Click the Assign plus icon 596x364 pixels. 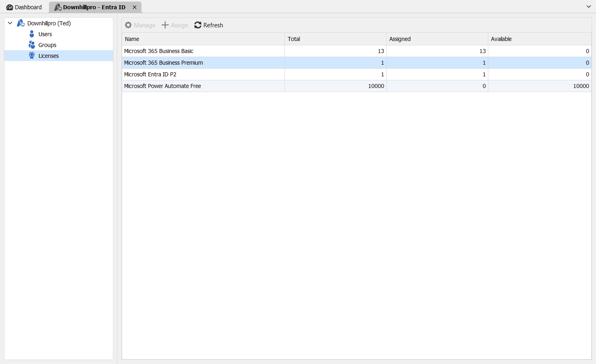coord(165,25)
